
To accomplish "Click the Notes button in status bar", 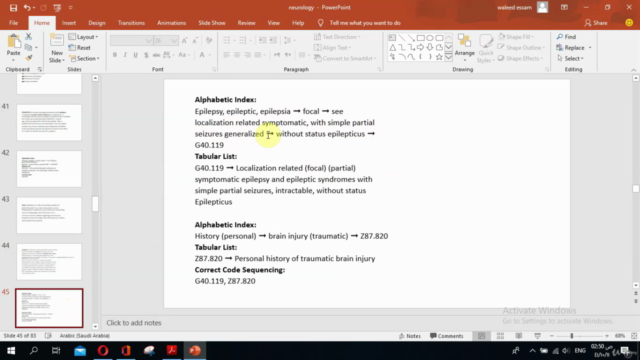I will point(409,336).
